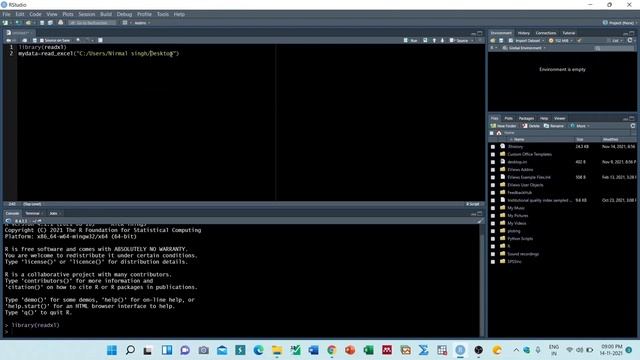Switch to the Packages tab
Viewport: 640px width, 360px height.
coord(526,118)
